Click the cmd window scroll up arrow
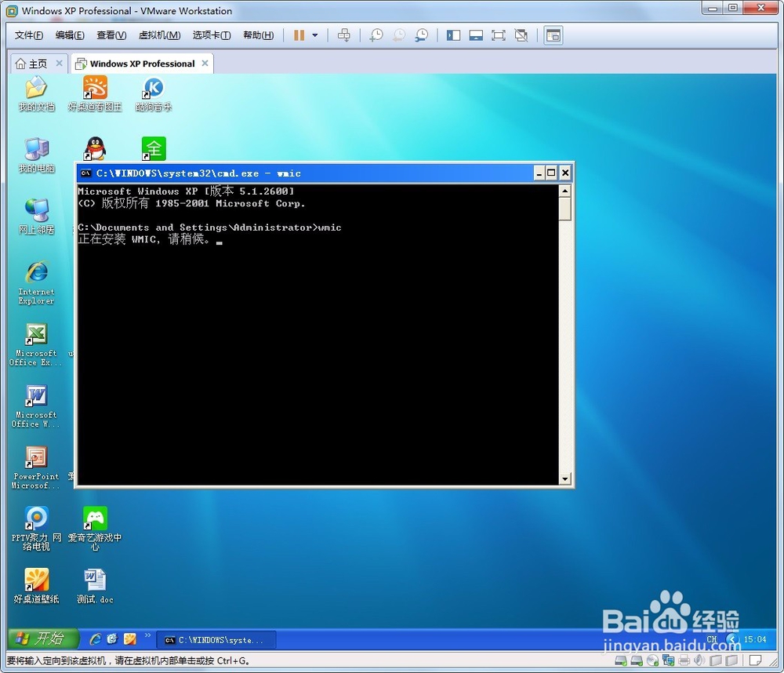 pos(565,191)
